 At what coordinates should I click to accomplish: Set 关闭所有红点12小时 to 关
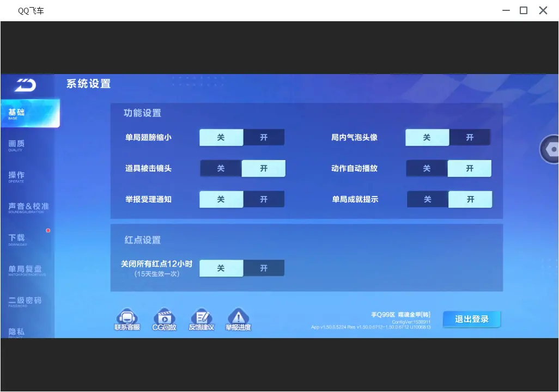point(221,268)
